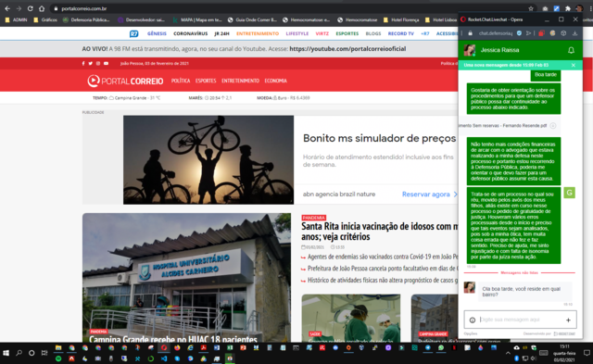
Task: Open the Chrome extensions puzzle icon
Action: [x=568, y=8]
